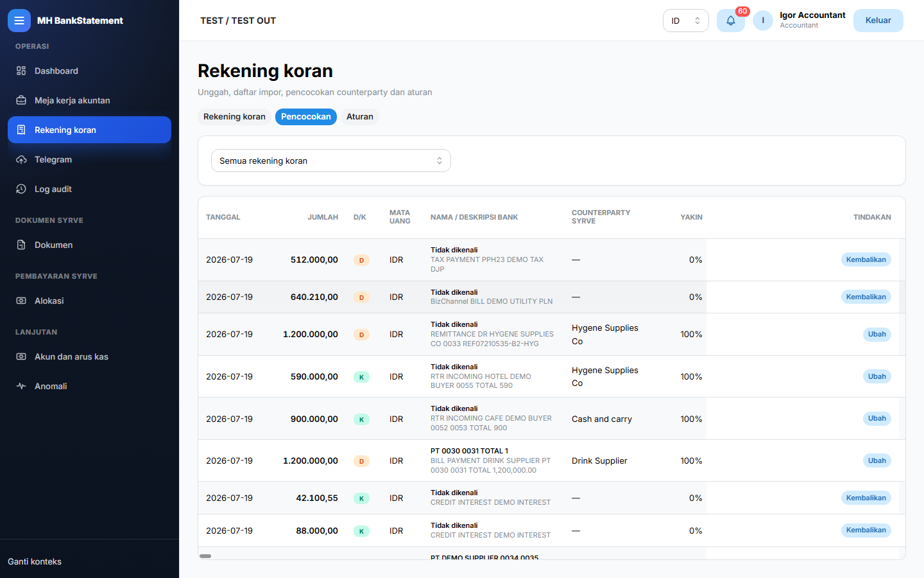Click the Igor Accountant avatar circle

763,21
